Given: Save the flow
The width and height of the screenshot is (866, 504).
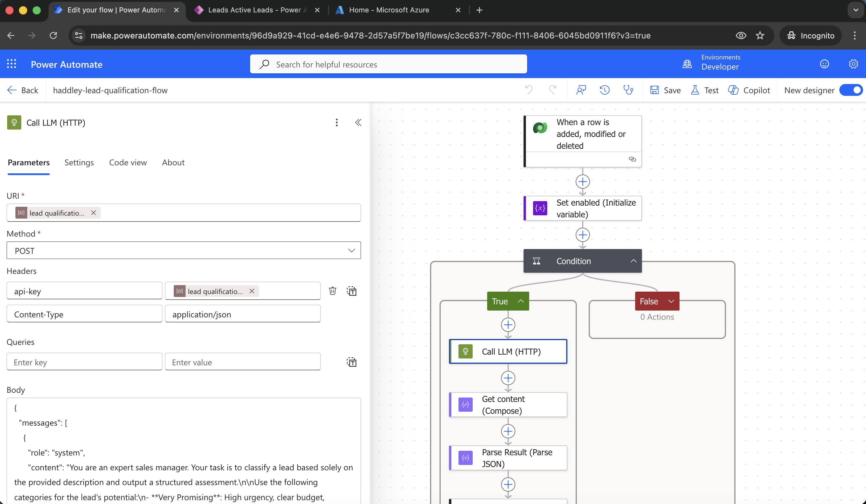Looking at the screenshot, I should (665, 90).
